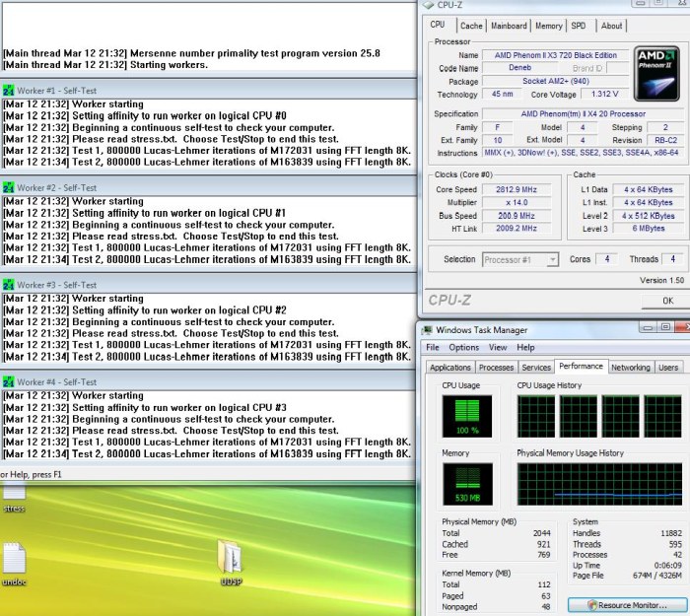
Task: Open the Memory tab in CPU-Z
Action: click(549, 26)
